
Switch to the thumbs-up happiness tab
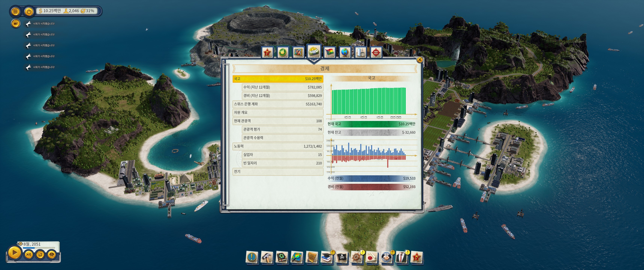point(283,52)
